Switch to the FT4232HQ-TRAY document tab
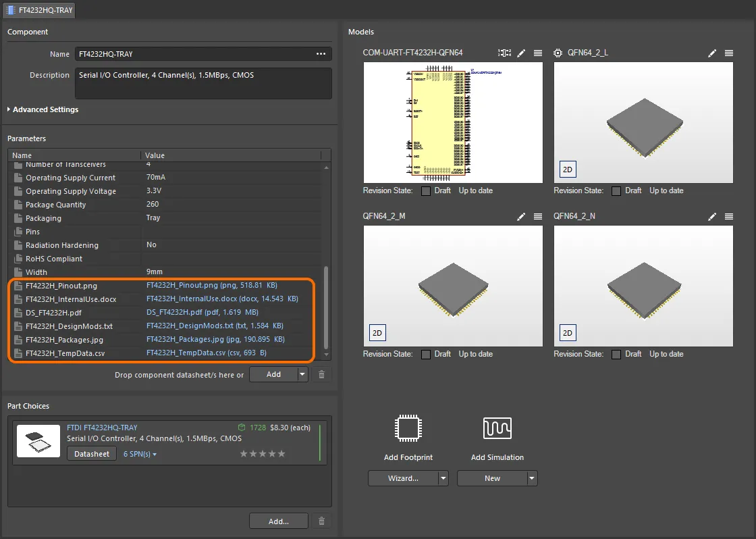 38,10
